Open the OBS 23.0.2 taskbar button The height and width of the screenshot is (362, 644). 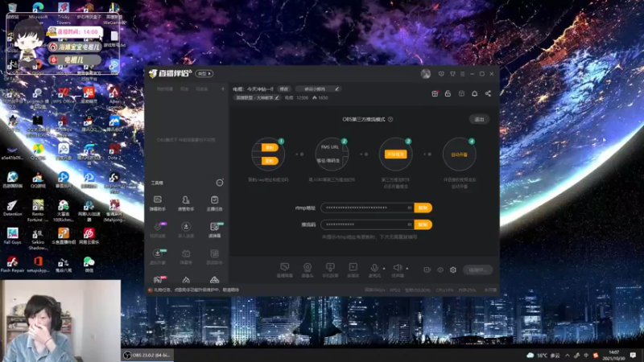click(x=147, y=355)
